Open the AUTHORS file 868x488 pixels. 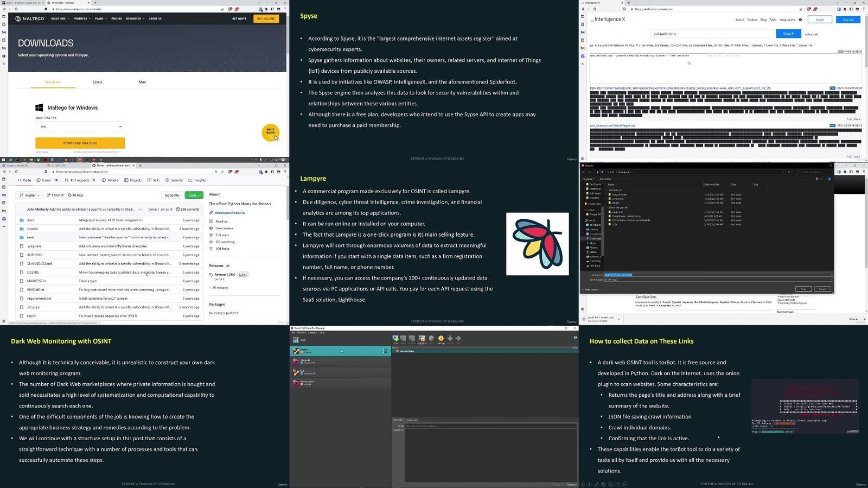point(34,255)
